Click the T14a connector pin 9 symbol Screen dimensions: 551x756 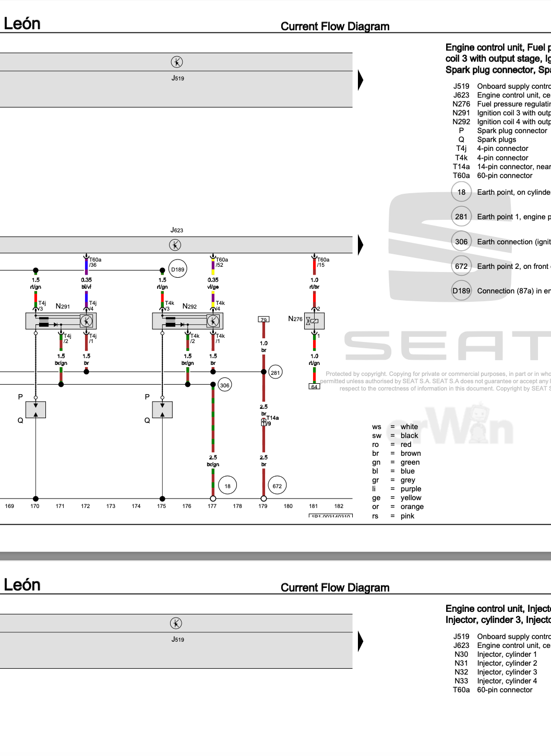point(264,422)
